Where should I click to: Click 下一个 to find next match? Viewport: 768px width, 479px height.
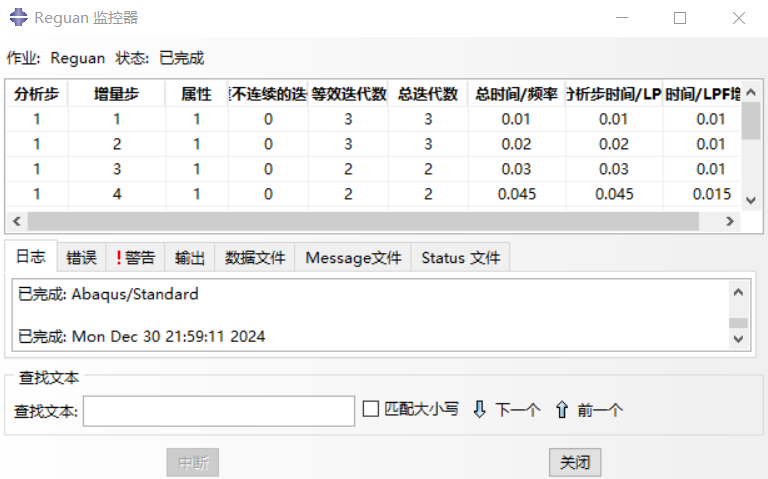tap(518, 409)
